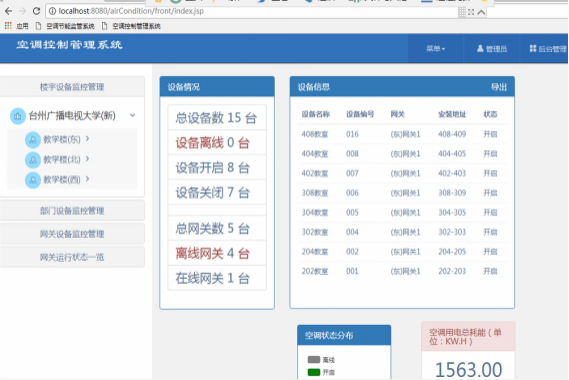Select the 教学楼(北) tree item
Viewport: 569px width, 380px height.
pyautogui.click(x=62, y=159)
